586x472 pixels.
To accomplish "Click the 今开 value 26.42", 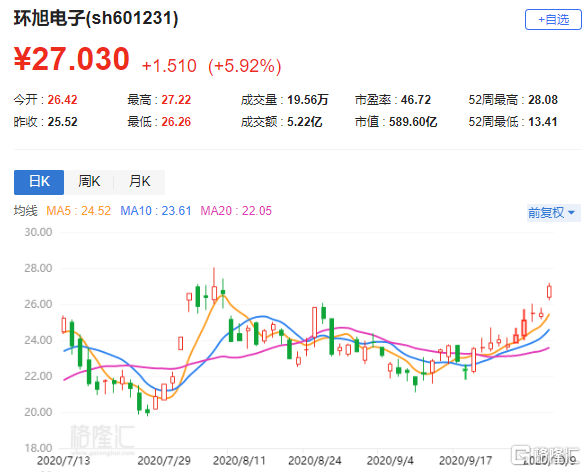I will tap(62, 100).
